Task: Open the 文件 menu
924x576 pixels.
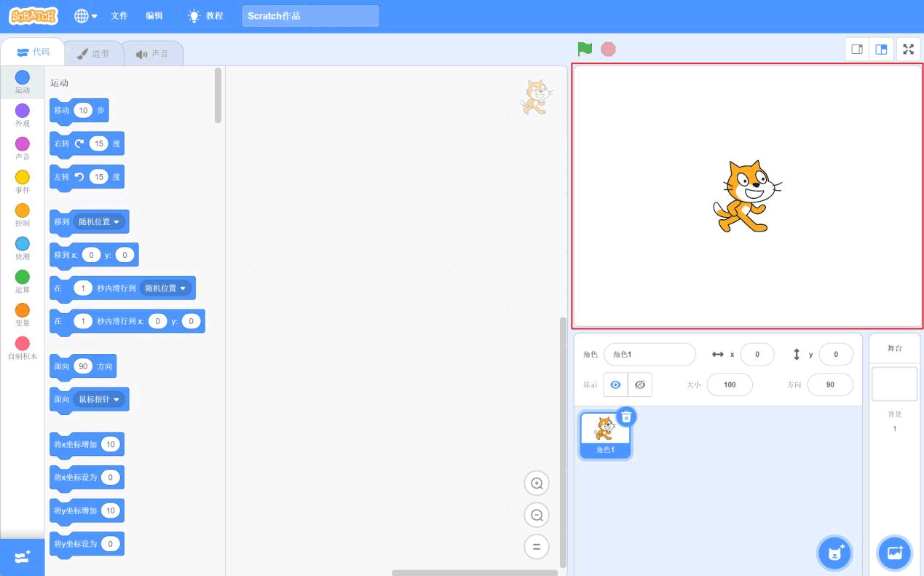Action: (119, 16)
